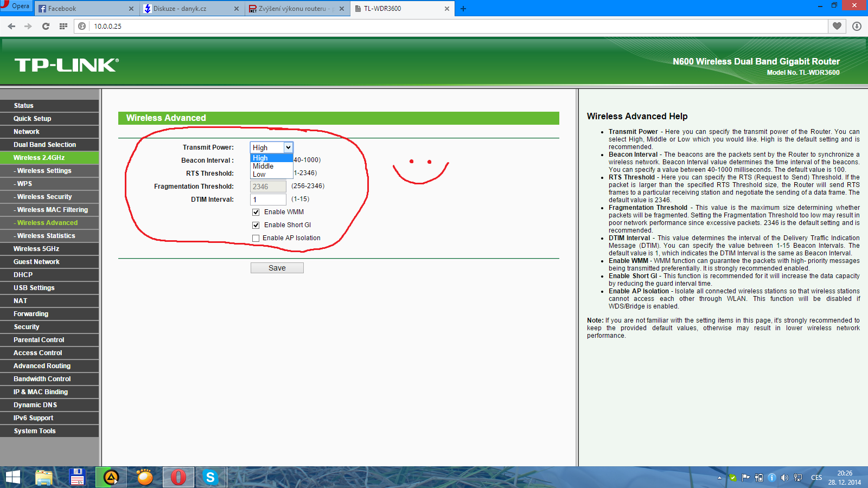Click the blue info tray icon

(771, 478)
